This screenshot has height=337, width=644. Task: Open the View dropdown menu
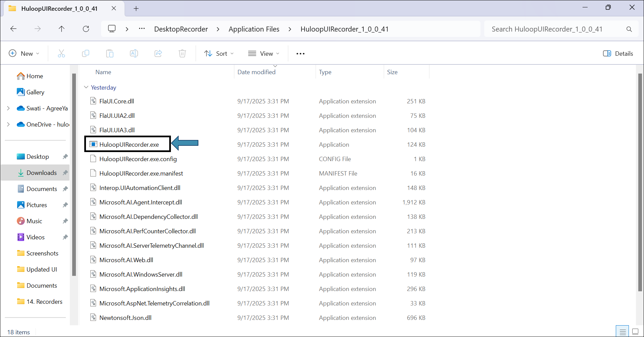264,53
